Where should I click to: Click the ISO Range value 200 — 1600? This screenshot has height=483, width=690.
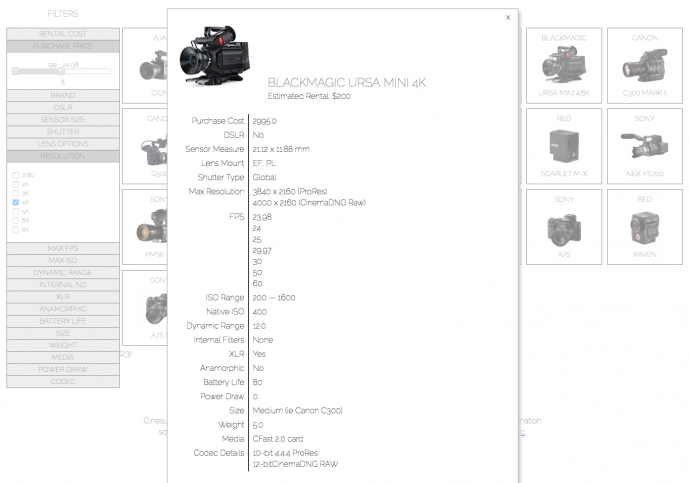click(274, 298)
